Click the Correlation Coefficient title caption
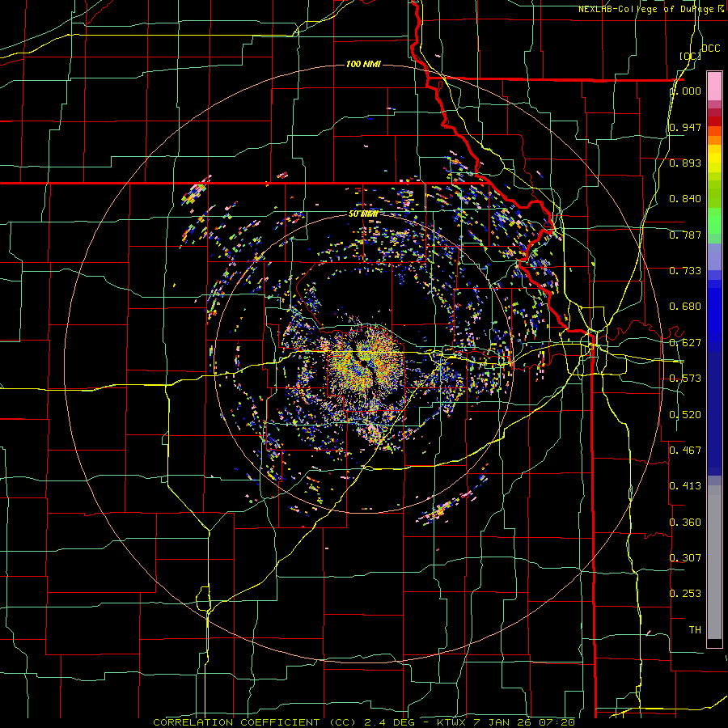Viewport: 728px width, 728px height. pos(364,722)
